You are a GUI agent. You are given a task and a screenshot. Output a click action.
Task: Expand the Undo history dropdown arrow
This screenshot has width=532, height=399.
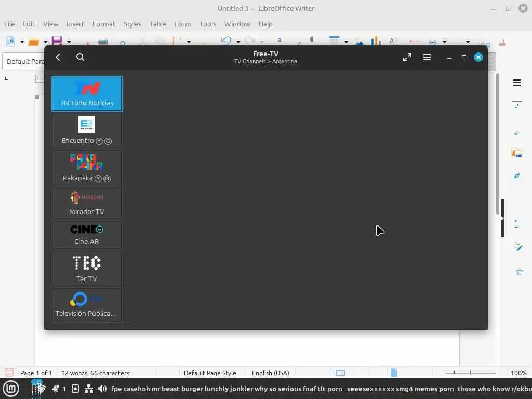click(x=238, y=42)
